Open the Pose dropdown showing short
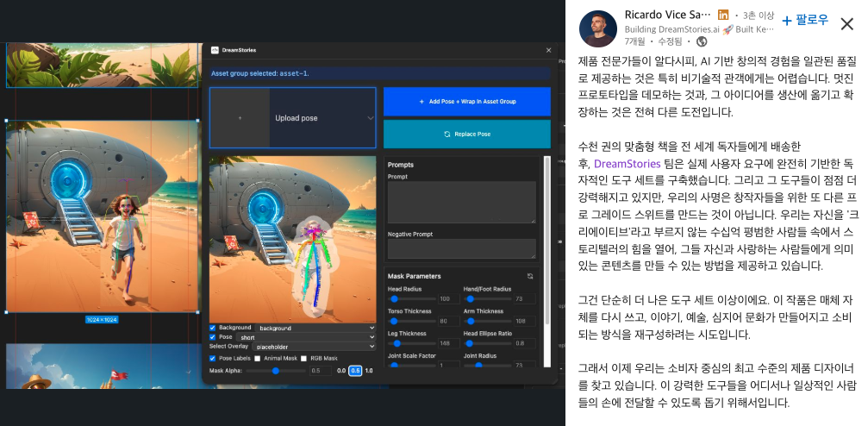This screenshot has height=426, width=868. pos(305,337)
